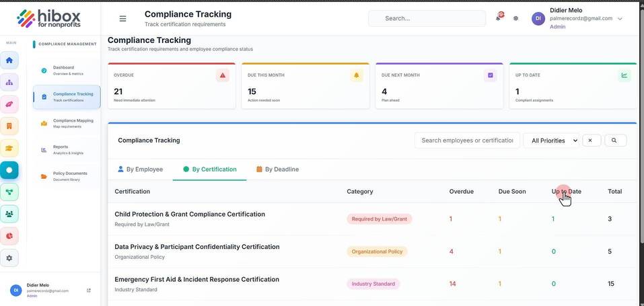Expand the user account chevron beside email

tap(620, 18)
